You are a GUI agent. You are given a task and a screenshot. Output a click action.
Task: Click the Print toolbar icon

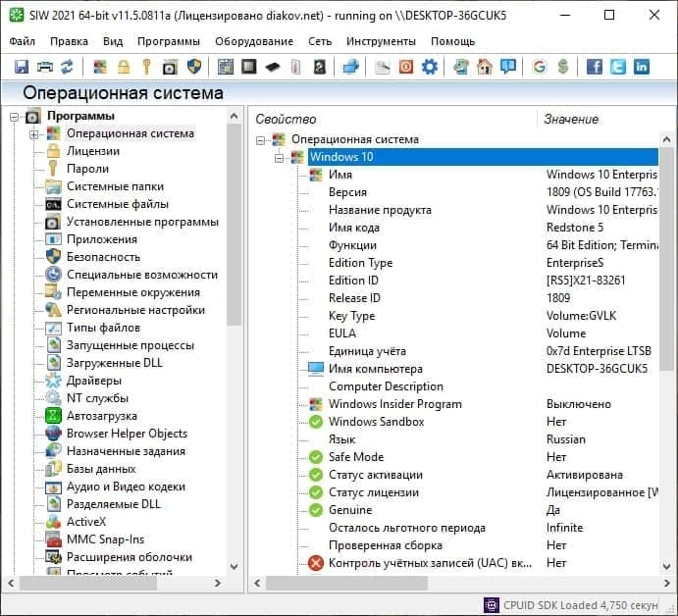pyautogui.click(x=44, y=67)
